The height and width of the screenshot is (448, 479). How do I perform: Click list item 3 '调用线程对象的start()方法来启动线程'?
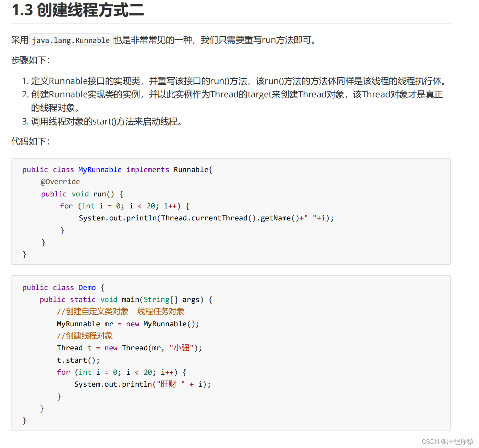(x=102, y=121)
